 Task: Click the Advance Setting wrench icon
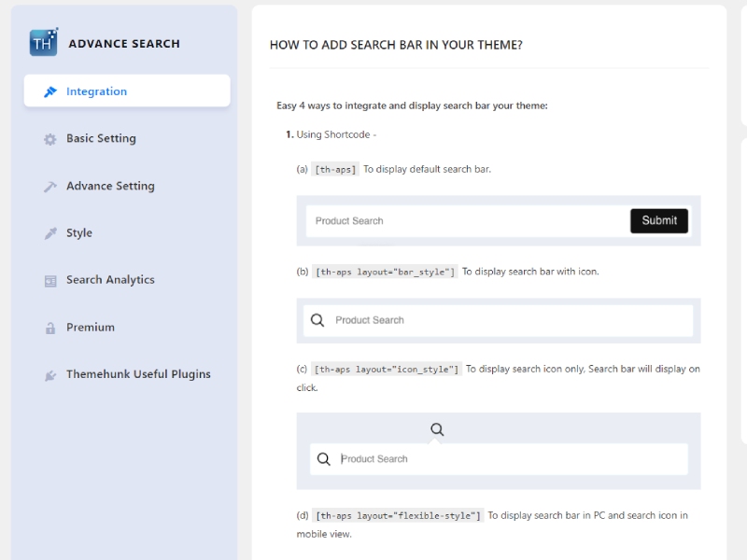point(50,187)
